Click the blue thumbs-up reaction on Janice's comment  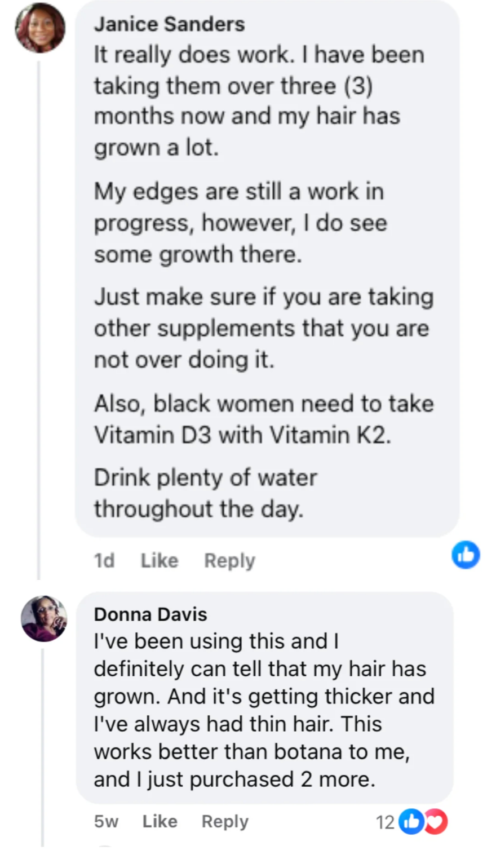(466, 555)
